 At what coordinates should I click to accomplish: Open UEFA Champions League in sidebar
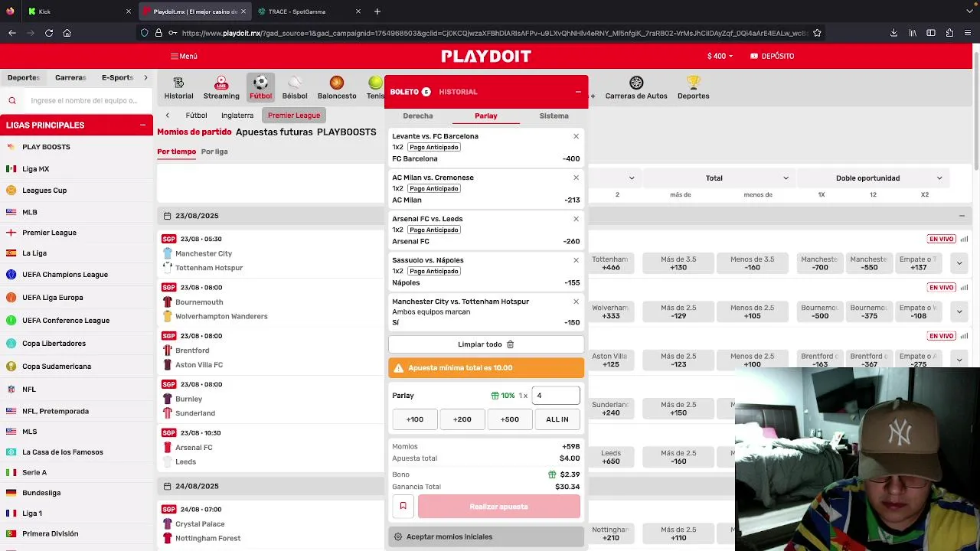pyautogui.click(x=65, y=275)
